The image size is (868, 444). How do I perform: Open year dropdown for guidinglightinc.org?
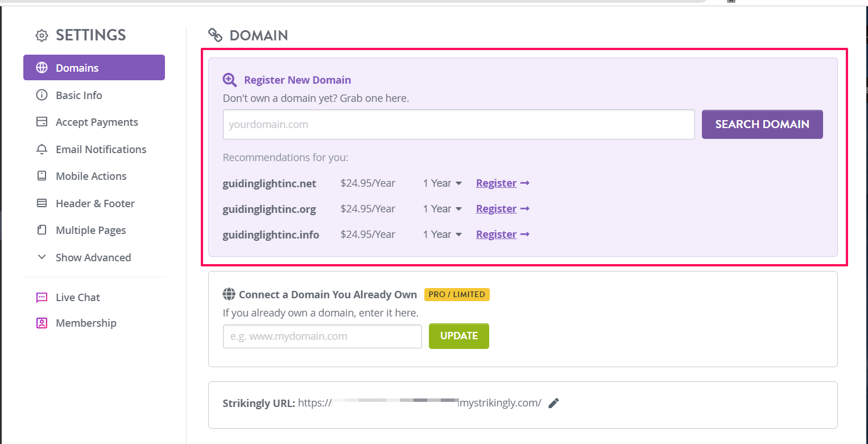tap(443, 209)
